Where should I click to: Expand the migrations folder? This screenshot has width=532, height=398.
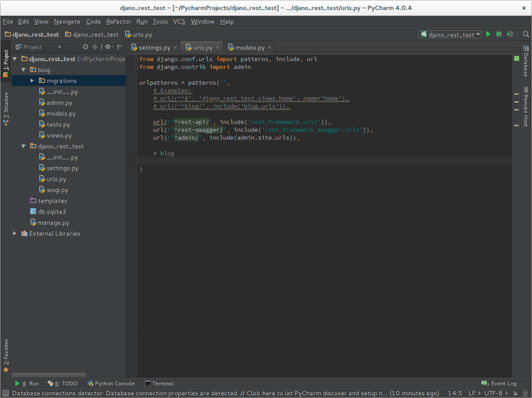(32, 81)
